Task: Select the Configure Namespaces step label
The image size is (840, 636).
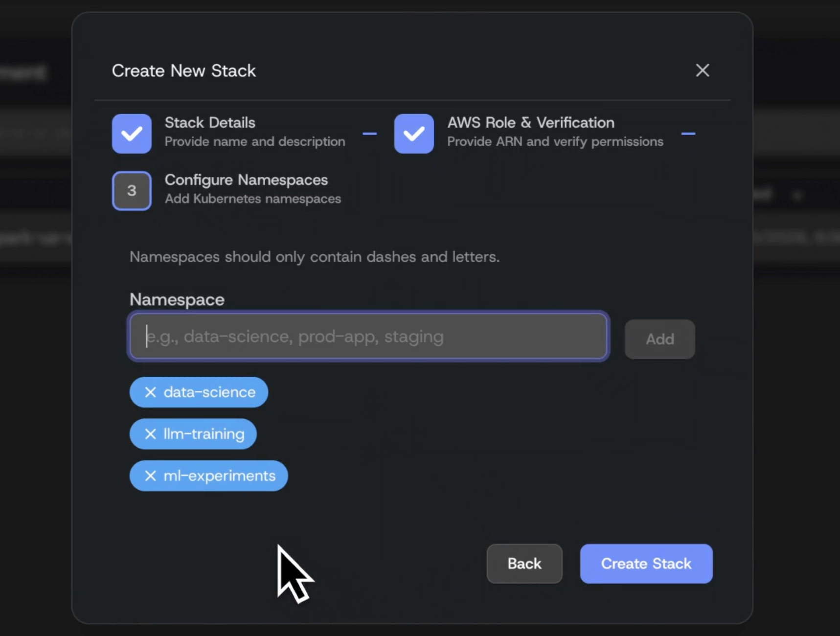Action: (x=246, y=180)
